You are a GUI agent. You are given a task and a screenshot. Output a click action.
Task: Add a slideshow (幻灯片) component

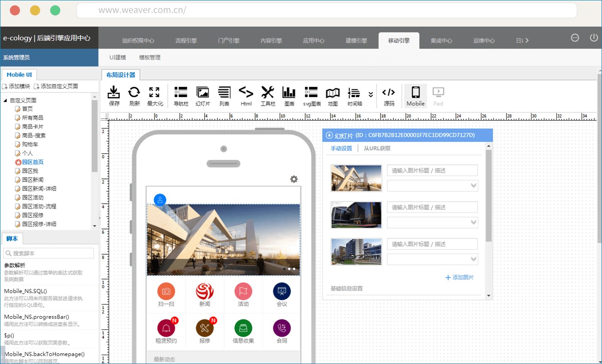[x=202, y=96]
